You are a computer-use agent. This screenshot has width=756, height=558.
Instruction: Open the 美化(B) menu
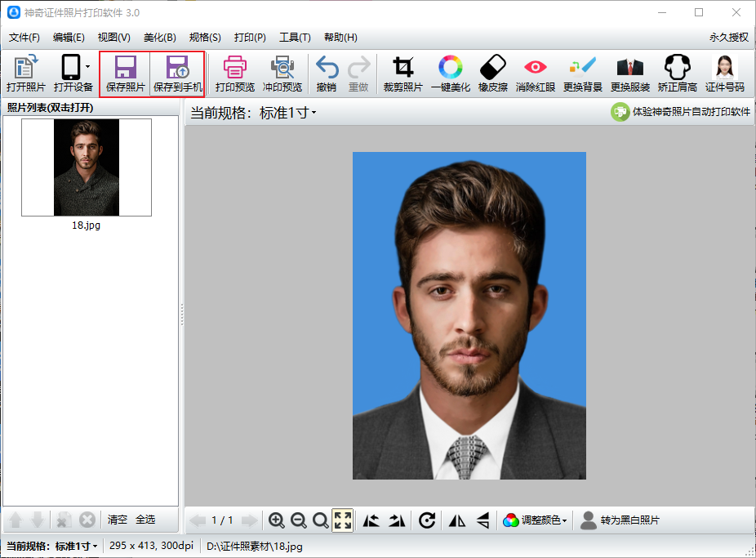159,38
